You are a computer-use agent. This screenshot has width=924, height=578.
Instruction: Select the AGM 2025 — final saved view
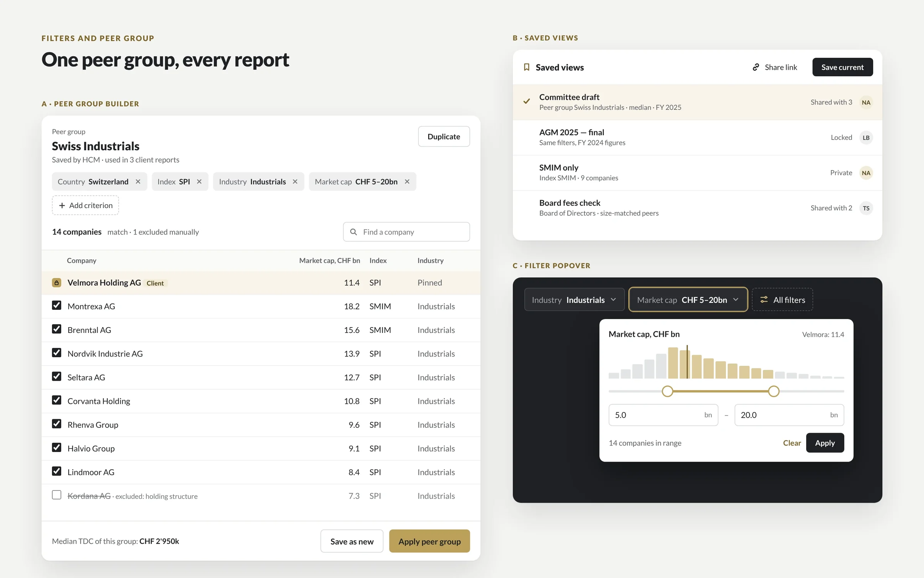pos(697,138)
